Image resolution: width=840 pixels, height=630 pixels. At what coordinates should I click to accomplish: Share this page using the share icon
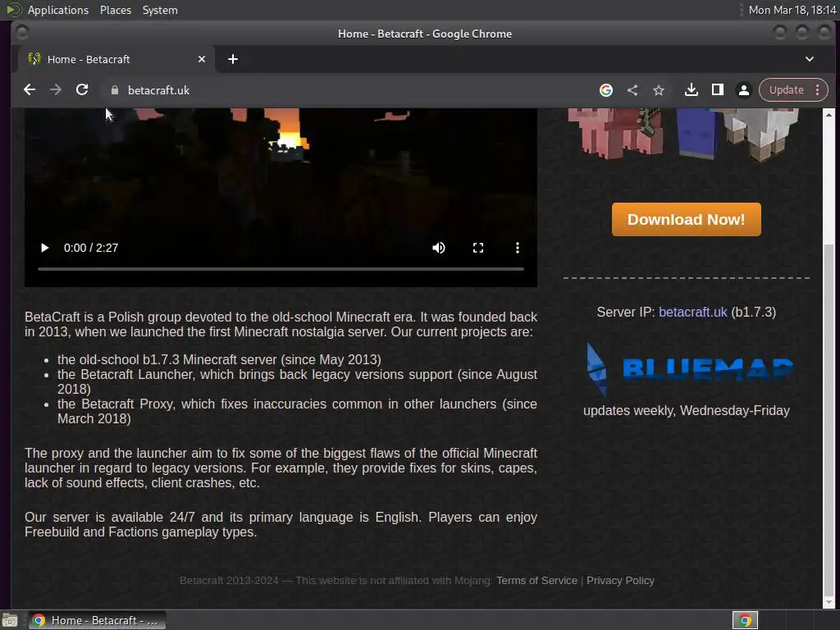(632, 90)
